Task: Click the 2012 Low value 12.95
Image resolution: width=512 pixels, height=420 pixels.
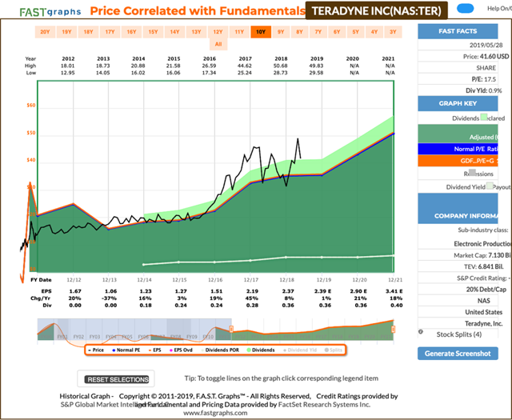Action: [x=68, y=73]
